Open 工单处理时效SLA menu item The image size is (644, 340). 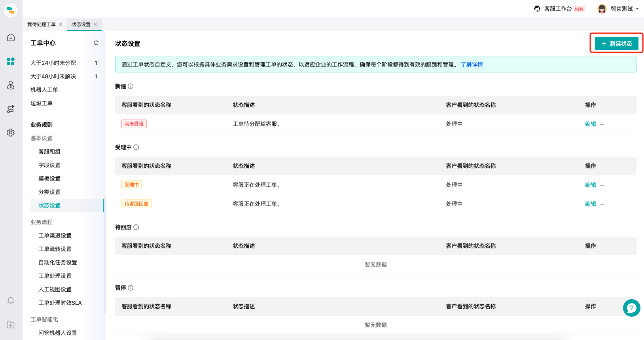point(60,303)
